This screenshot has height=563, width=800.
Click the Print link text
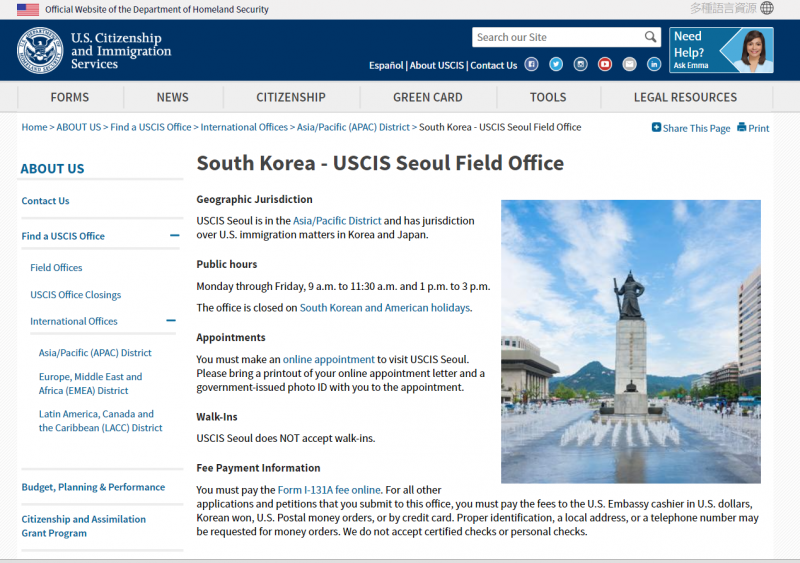759,128
